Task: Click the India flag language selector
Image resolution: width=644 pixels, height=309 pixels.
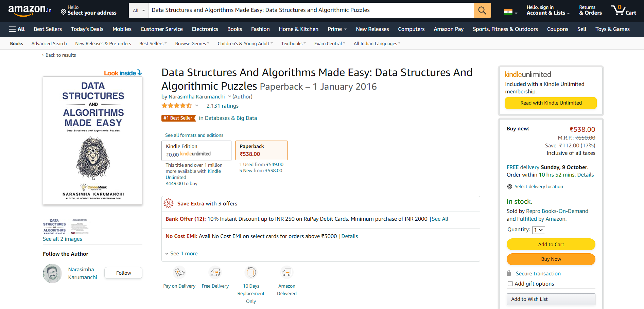Action: pyautogui.click(x=510, y=12)
